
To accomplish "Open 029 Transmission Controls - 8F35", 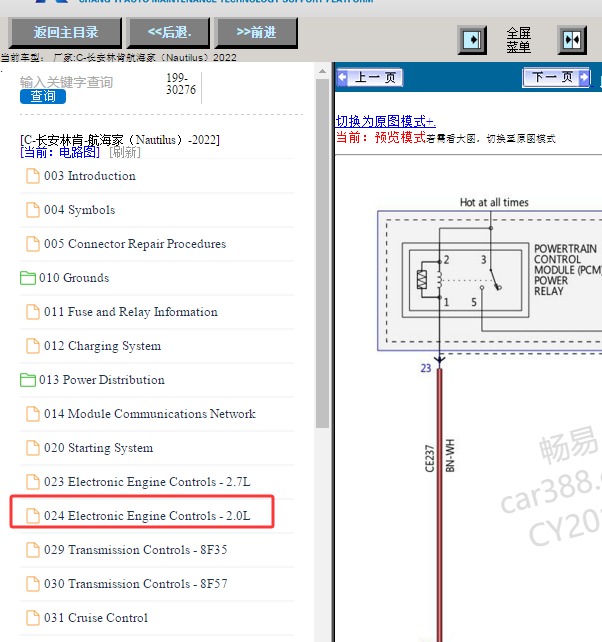I will point(136,550).
